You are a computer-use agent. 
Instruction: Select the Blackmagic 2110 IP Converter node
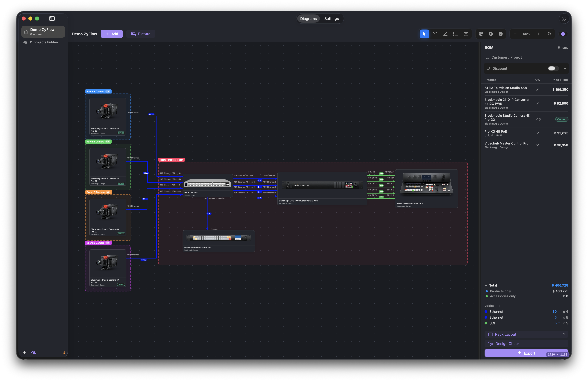[x=322, y=189]
